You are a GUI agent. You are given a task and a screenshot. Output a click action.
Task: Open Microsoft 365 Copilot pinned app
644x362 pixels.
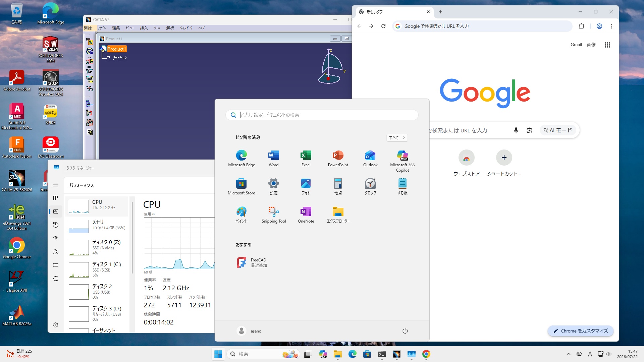point(402,161)
